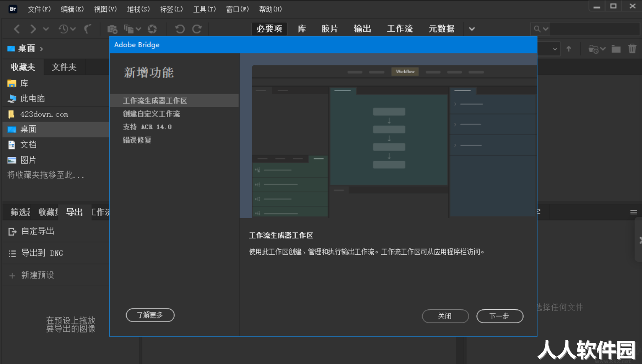Image resolution: width=642 pixels, height=364 pixels.
Task: Open the recent history clock icon
Action: pos(63,29)
